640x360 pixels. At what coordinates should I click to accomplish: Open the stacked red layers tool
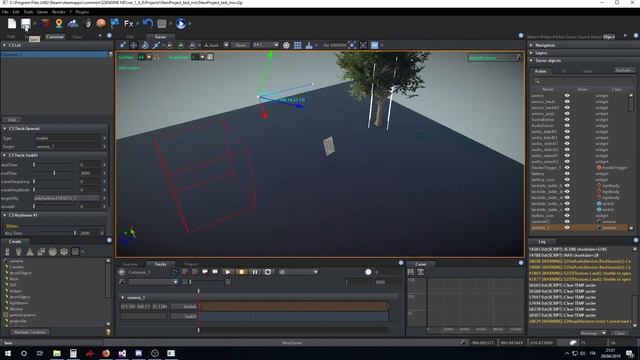tap(45, 24)
